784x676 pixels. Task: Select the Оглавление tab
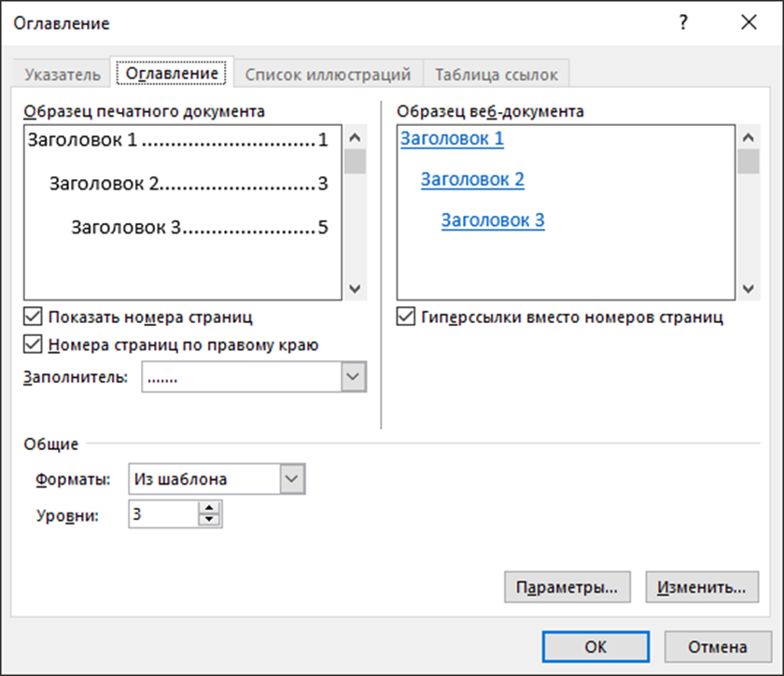(172, 73)
